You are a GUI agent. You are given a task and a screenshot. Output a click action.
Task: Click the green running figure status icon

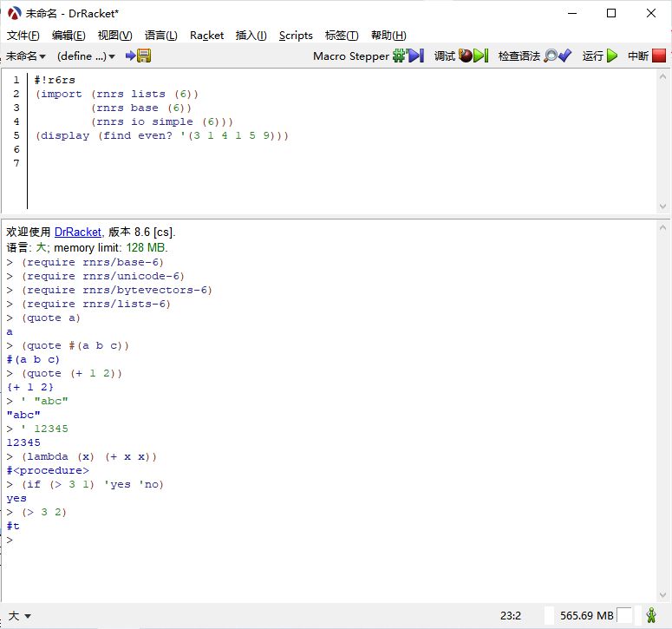(650, 615)
